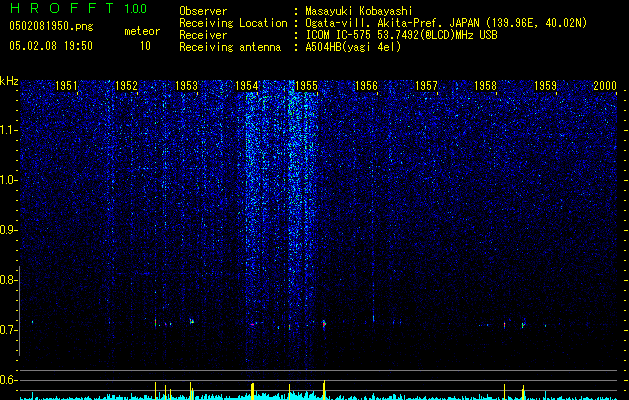Image resolution: width=629 pixels, height=400 pixels.
Task: Click the gray vertical range bar near 0.8 kHz
Action: (19, 310)
